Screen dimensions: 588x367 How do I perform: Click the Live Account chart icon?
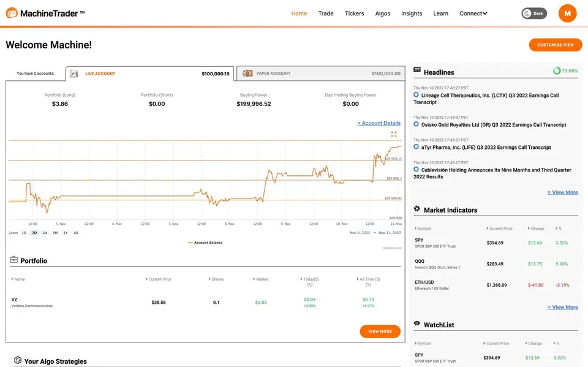(x=74, y=74)
